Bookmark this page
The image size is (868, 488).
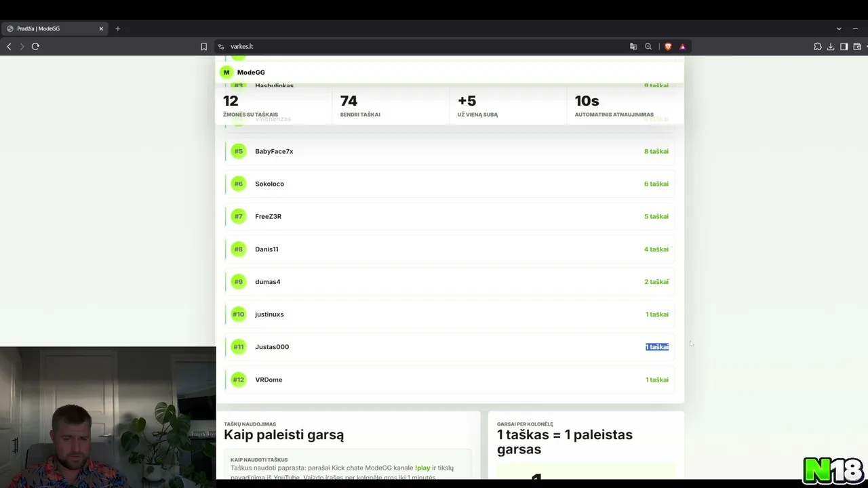(x=203, y=47)
